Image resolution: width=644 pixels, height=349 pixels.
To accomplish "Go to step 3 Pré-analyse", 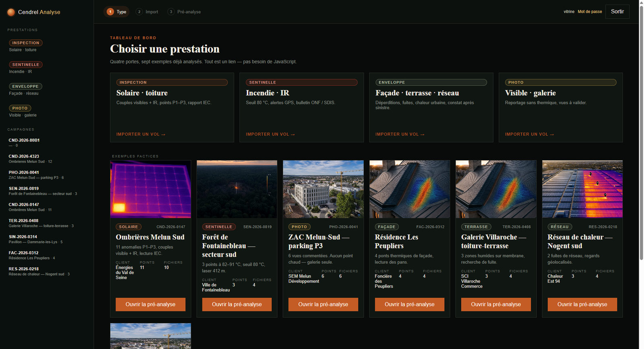I will [184, 12].
